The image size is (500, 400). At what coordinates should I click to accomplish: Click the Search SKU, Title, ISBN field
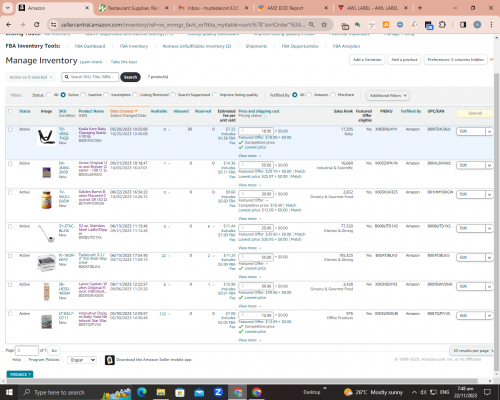click(90, 77)
